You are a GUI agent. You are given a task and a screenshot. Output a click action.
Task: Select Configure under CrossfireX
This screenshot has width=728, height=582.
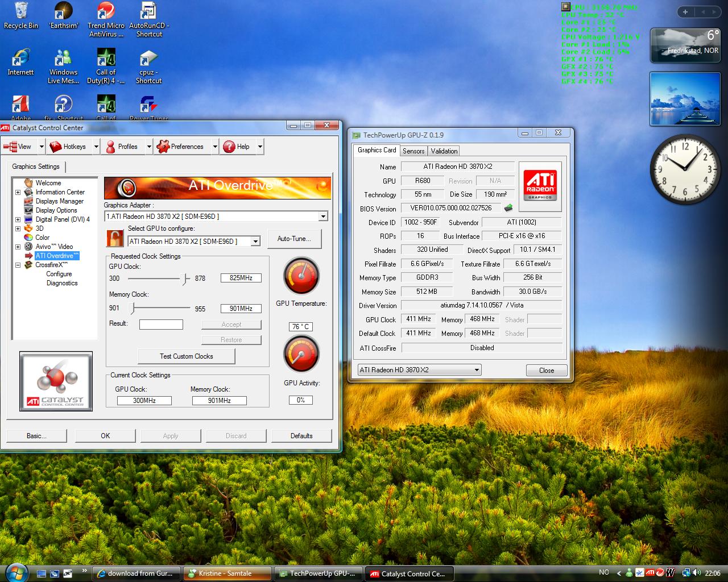point(59,274)
